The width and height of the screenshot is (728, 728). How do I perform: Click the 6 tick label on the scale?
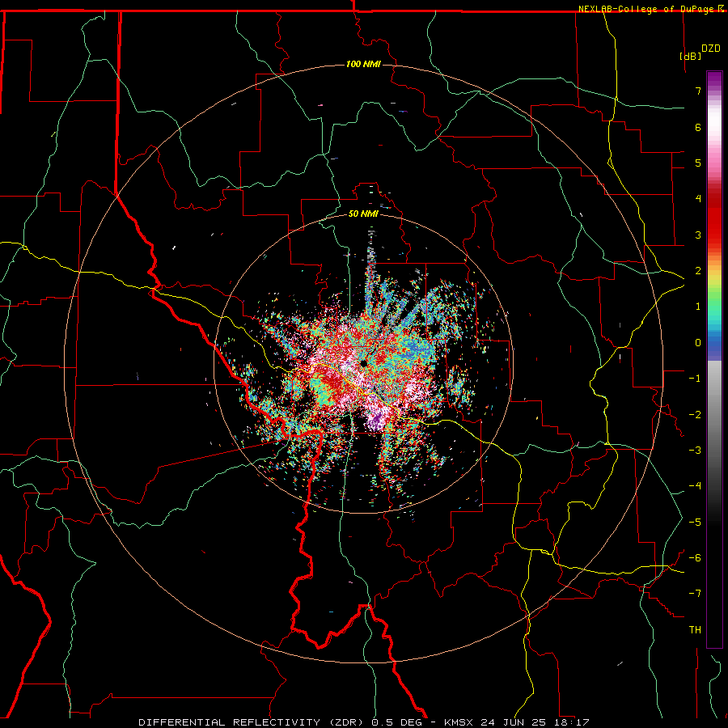click(x=698, y=127)
